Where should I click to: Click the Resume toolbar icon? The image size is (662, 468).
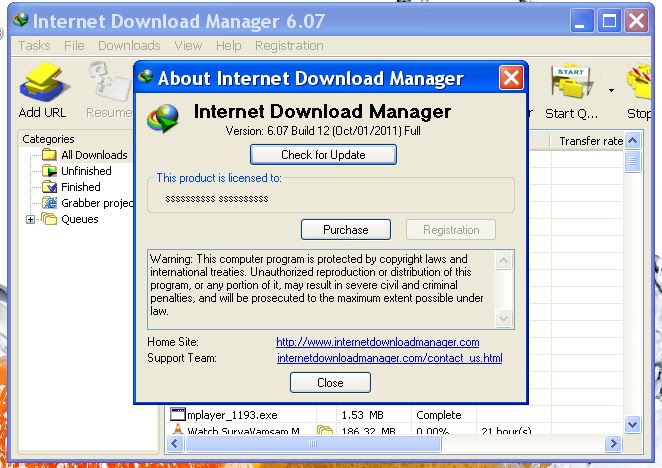click(110, 83)
